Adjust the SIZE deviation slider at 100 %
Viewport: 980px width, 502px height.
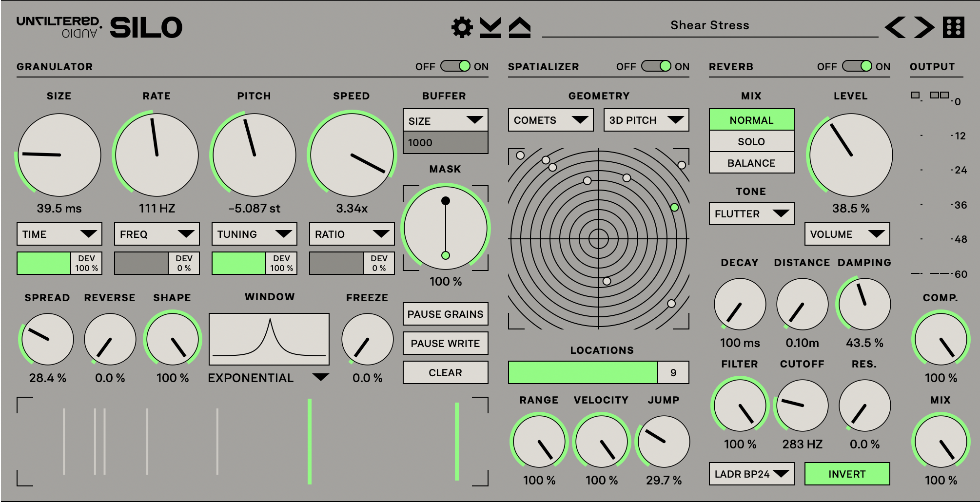pyautogui.click(x=59, y=263)
